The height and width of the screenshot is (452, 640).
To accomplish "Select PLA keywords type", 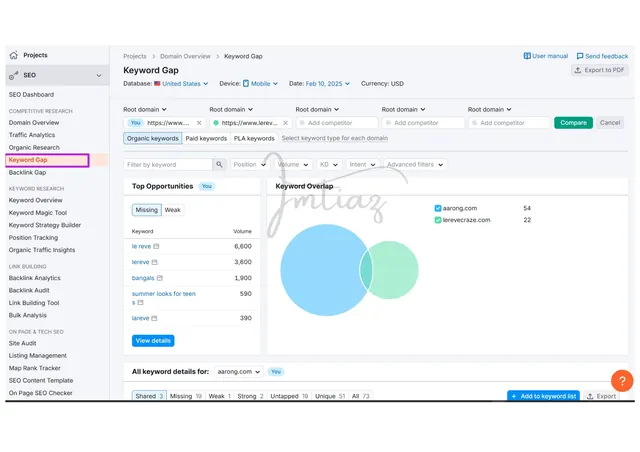I will [254, 138].
